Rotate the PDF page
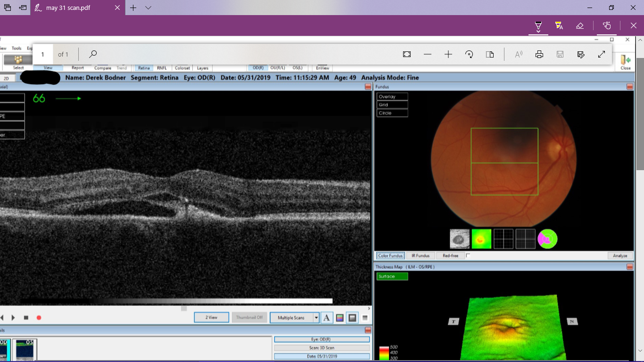 [x=469, y=54]
